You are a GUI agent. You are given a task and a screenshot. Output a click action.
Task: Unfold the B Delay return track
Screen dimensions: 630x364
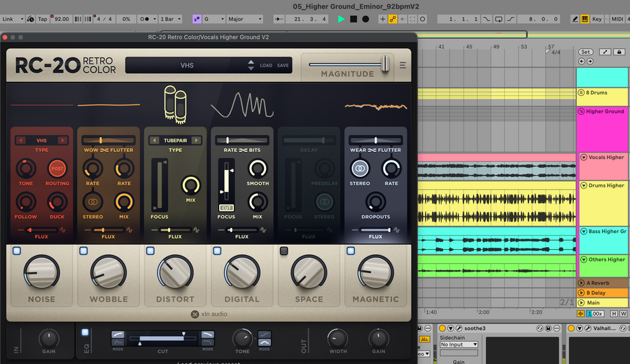tap(581, 293)
